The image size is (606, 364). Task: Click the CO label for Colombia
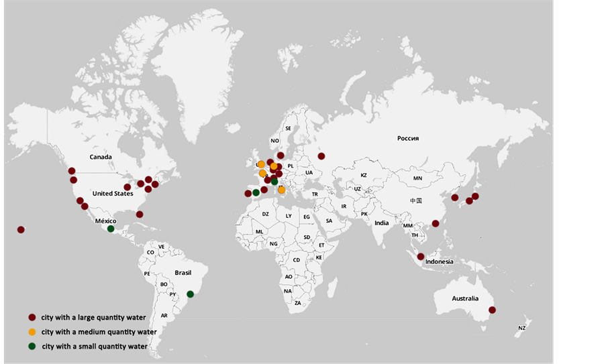150,253
